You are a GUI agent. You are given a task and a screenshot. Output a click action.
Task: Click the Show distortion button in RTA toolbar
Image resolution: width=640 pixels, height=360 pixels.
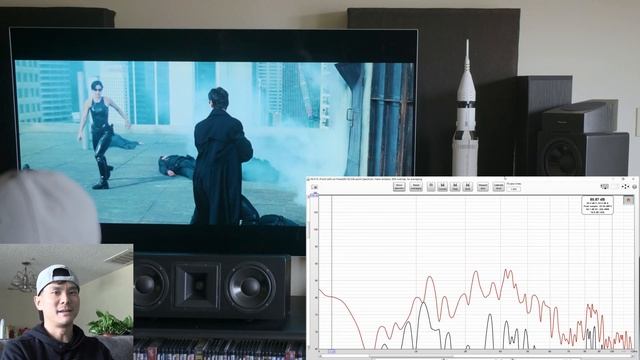point(399,187)
